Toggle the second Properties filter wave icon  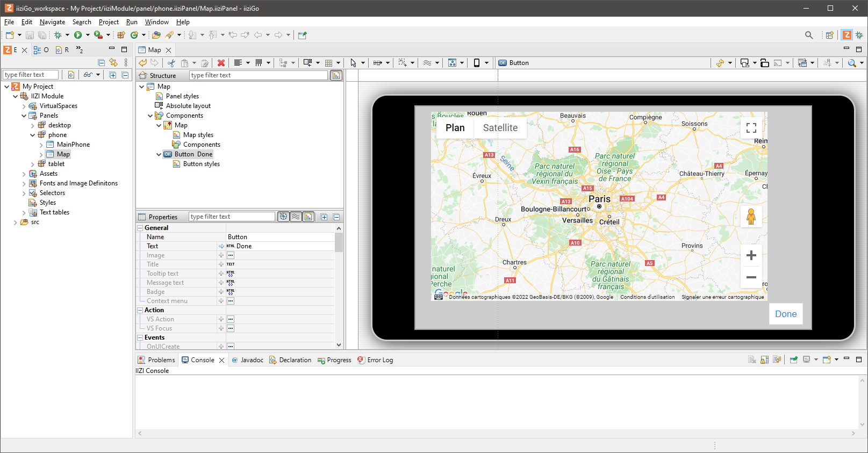(296, 217)
